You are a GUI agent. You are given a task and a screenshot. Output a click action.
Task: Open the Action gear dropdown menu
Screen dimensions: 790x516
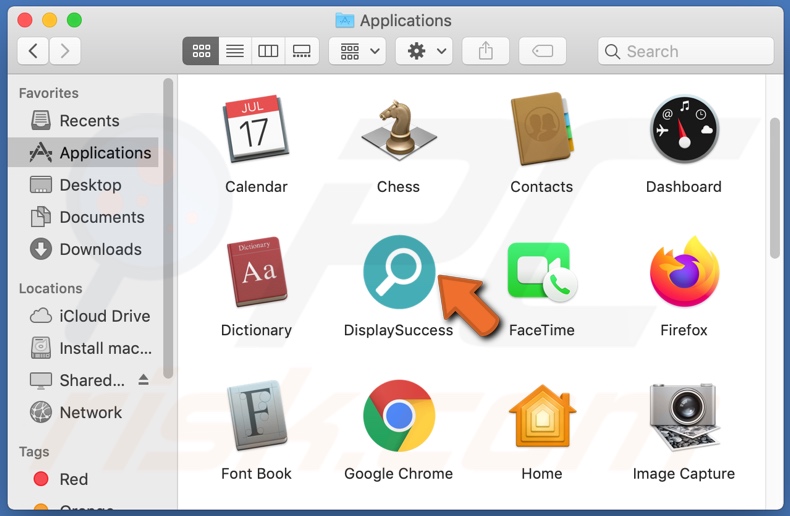tap(427, 51)
